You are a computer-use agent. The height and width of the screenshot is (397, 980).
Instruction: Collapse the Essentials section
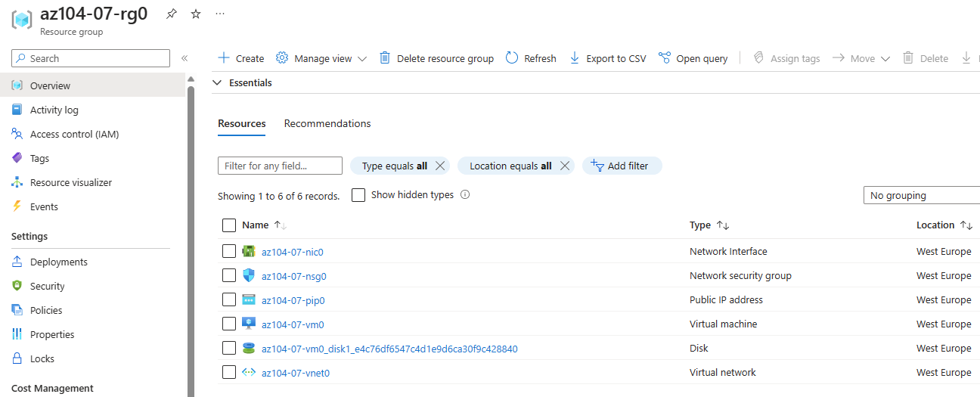[217, 83]
